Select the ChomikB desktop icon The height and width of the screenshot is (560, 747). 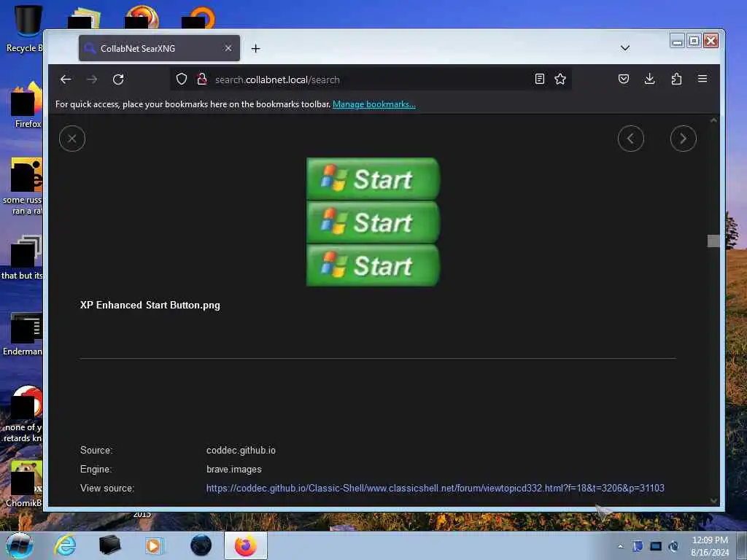pos(24,484)
